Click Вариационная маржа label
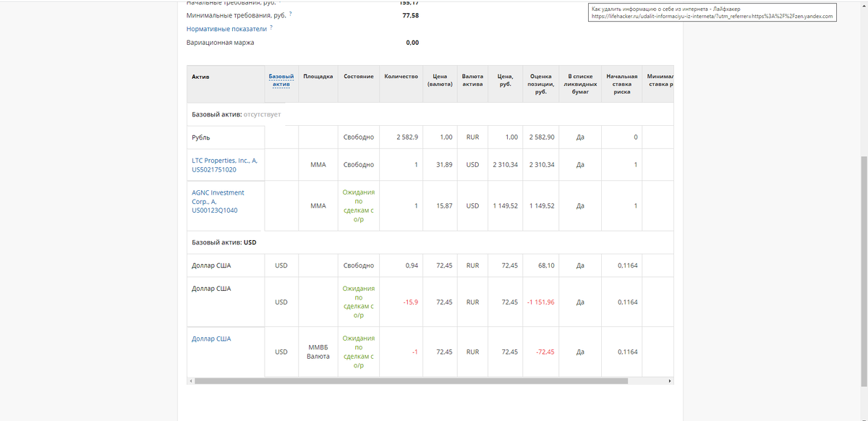Screen dimensions: 868x421 click(x=221, y=43)
